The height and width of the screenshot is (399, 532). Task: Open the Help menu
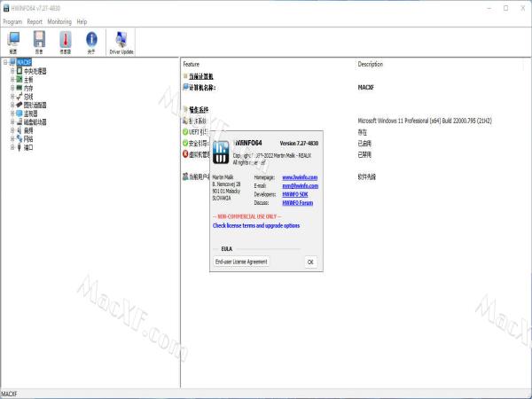pos(82,21)
